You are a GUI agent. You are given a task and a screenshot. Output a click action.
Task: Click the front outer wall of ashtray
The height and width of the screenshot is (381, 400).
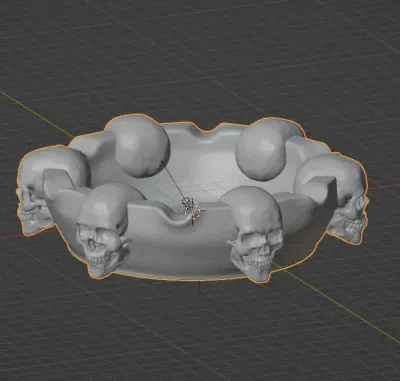click(x=177, y=253)
